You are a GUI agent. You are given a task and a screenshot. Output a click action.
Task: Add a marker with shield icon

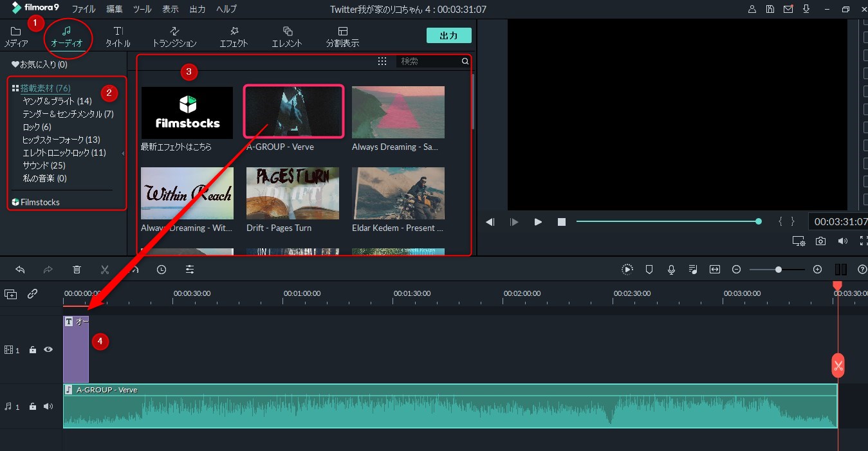(x=649, y=270)
